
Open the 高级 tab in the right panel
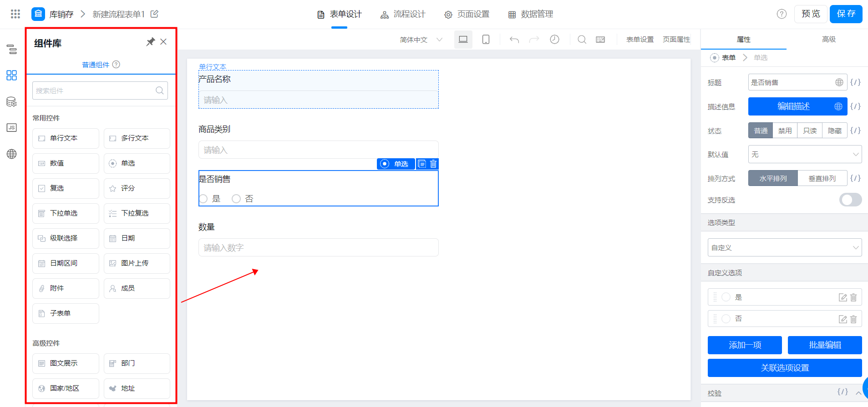(829, 40)
